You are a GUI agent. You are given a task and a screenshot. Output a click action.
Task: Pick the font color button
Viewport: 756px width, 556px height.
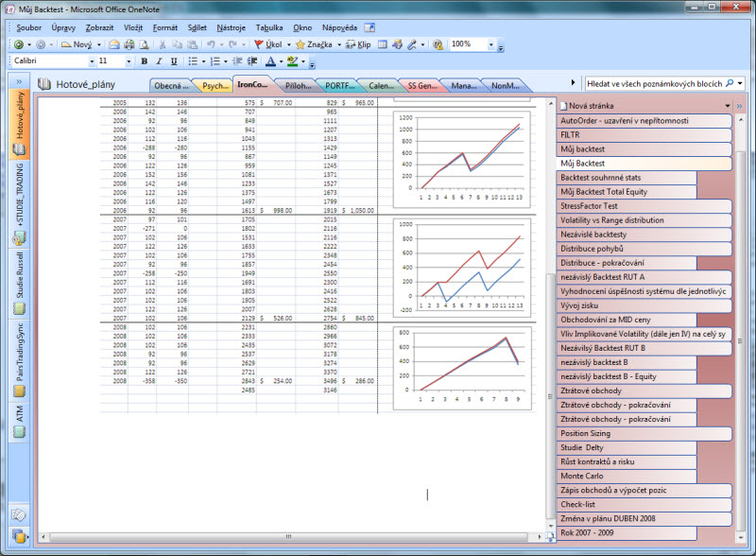click(x=269, y=61)
